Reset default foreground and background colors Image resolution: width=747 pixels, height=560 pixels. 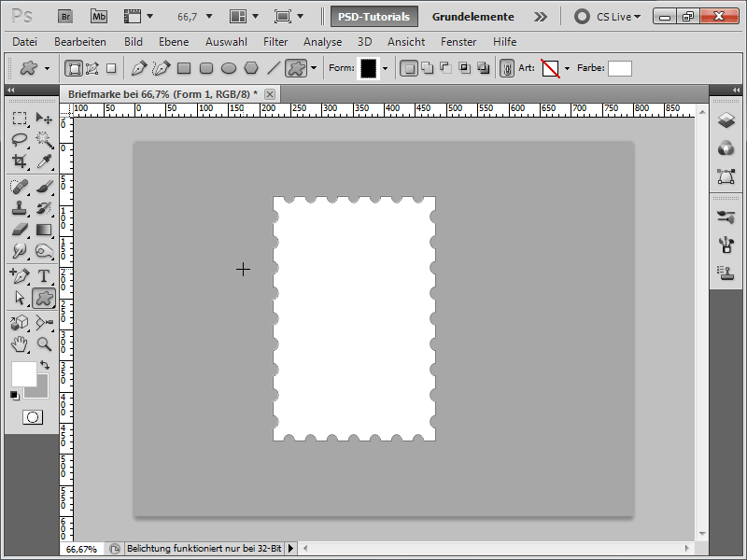(15, 395)
